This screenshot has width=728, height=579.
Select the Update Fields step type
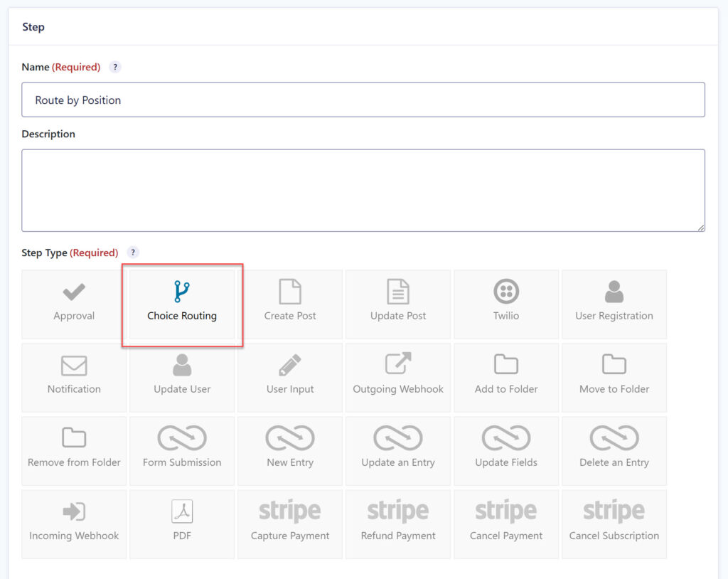pos(506,451)
